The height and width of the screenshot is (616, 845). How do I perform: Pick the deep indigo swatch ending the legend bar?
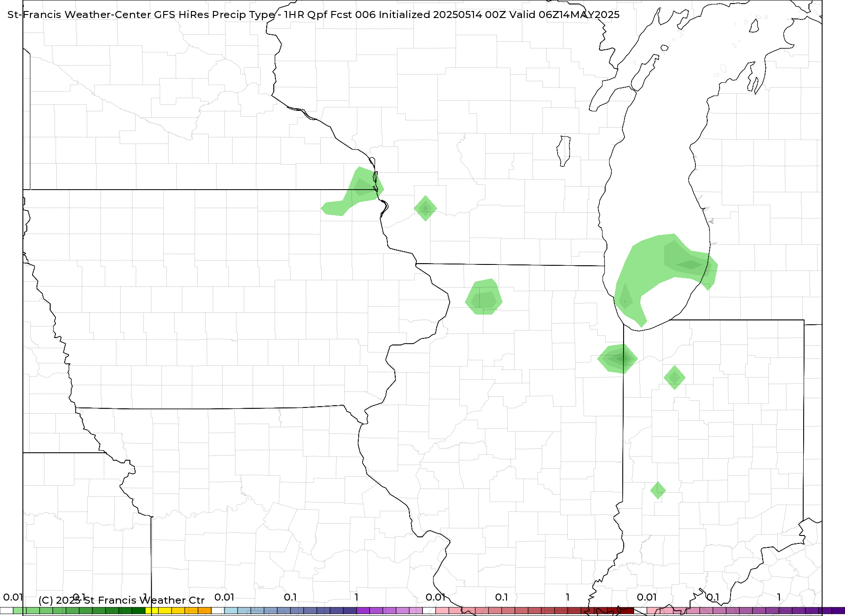(838, 611)
